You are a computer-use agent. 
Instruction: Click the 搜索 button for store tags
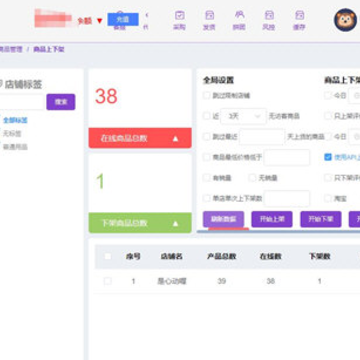(61, 102)
